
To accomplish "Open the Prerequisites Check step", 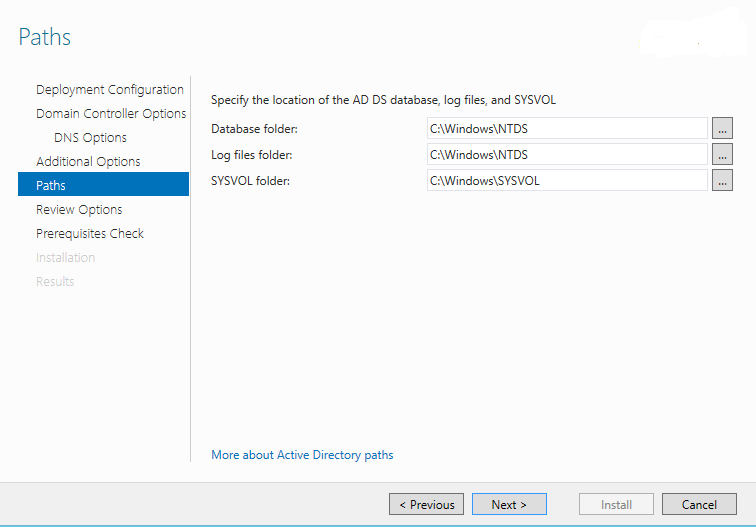I will coord(90,234).
